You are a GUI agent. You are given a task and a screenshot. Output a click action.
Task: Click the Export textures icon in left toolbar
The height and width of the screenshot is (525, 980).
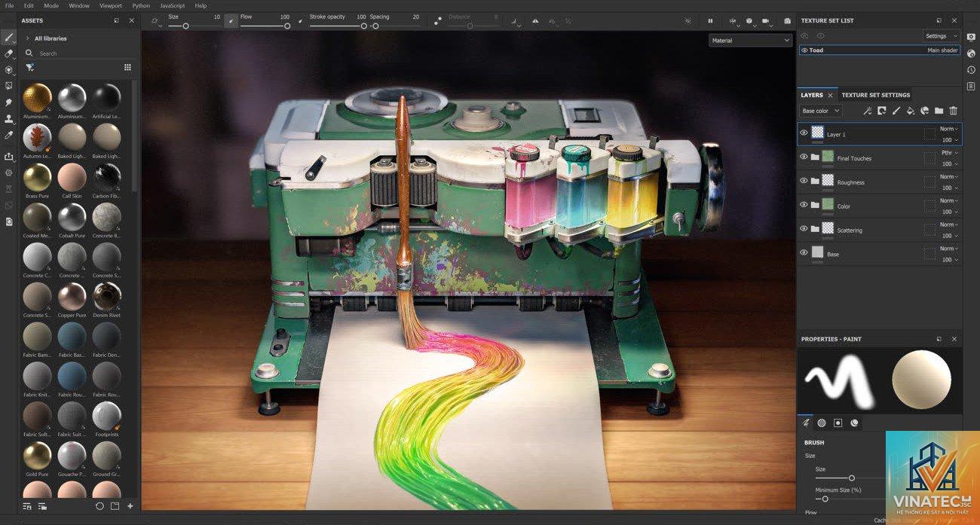(9, 156)
